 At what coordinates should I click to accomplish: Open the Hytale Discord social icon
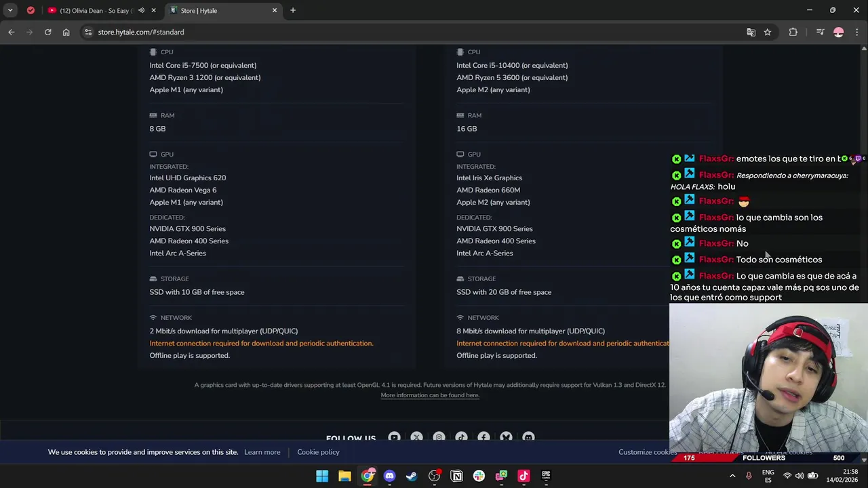(528, 437)
